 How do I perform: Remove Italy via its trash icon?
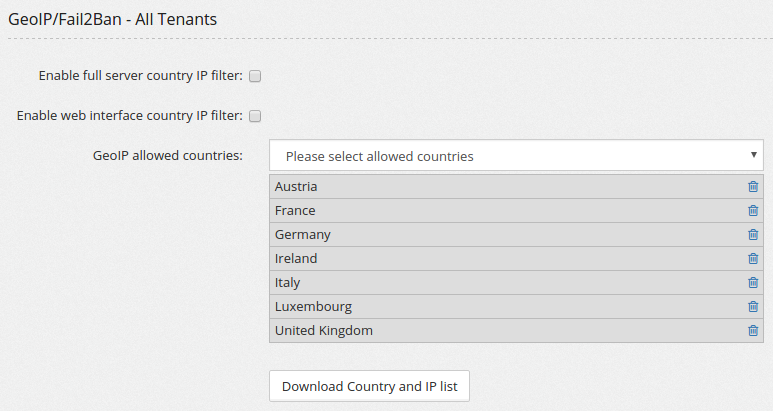click(x=753, y=282)
